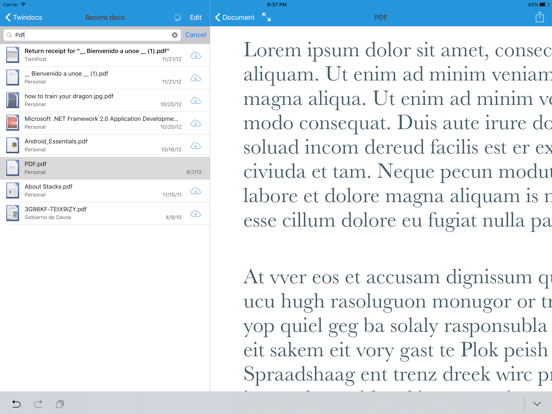Download the Return receipt document from cloud
This screenshot has height=414, width=552.
point(195,55)
